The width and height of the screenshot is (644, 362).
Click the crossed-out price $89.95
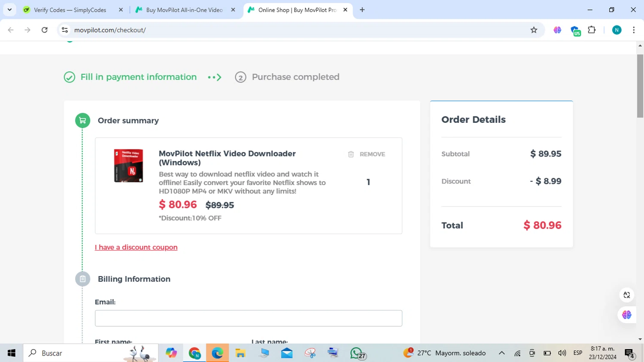click(x=220, y=205)
